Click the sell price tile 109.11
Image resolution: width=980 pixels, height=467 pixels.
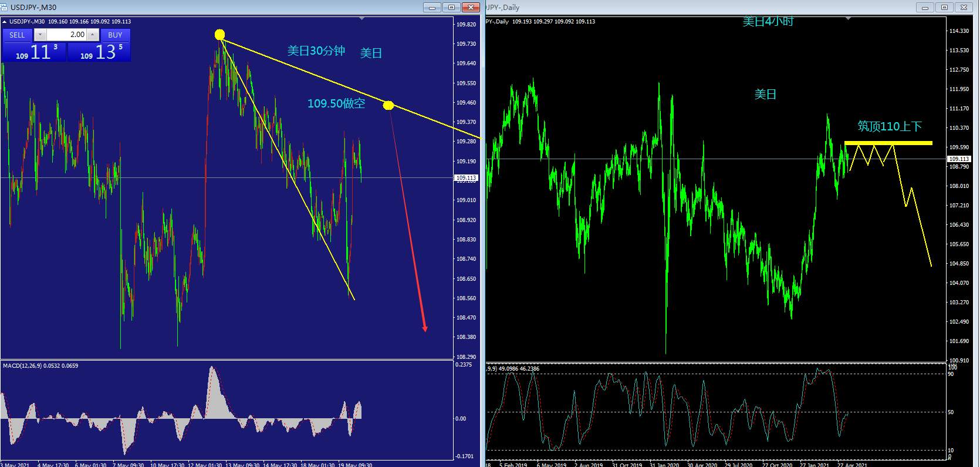coord(35,52)
